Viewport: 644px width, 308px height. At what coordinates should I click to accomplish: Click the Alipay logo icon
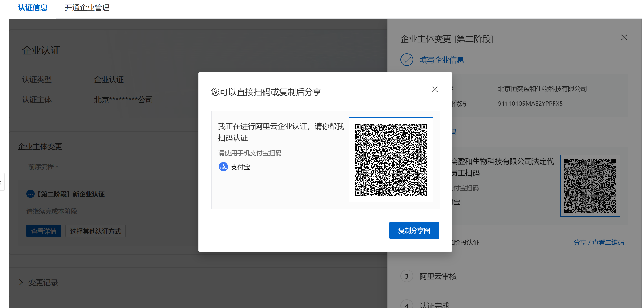(223, 167)
